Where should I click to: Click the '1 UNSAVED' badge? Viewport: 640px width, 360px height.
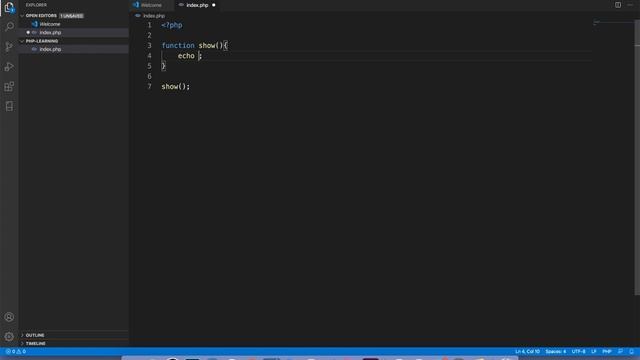click(71, 16)
